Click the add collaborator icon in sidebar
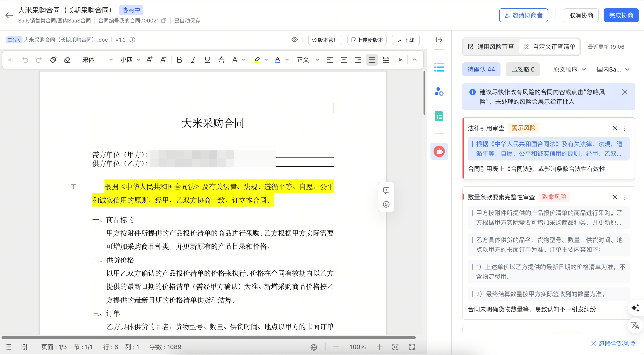Image resolution: width=644 pixels, height=355 pixels. point(439,92)
